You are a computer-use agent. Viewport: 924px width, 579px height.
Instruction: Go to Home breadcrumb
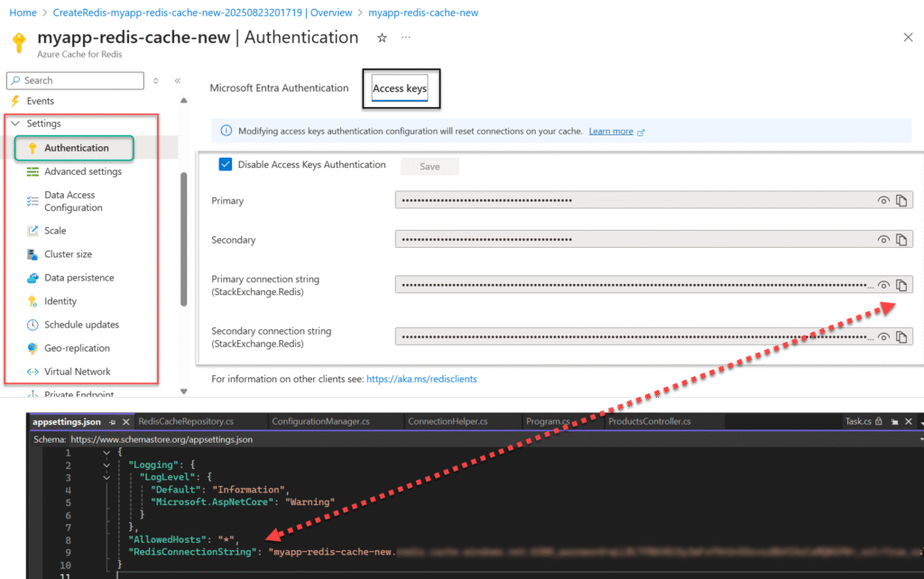tap(23, 13)
